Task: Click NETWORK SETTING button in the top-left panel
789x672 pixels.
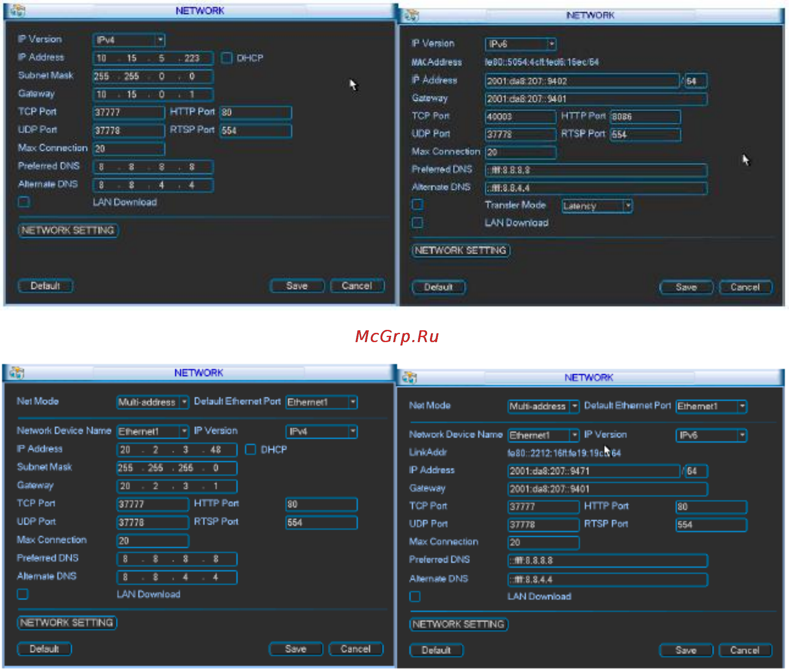Action: [x=68, y=230]
